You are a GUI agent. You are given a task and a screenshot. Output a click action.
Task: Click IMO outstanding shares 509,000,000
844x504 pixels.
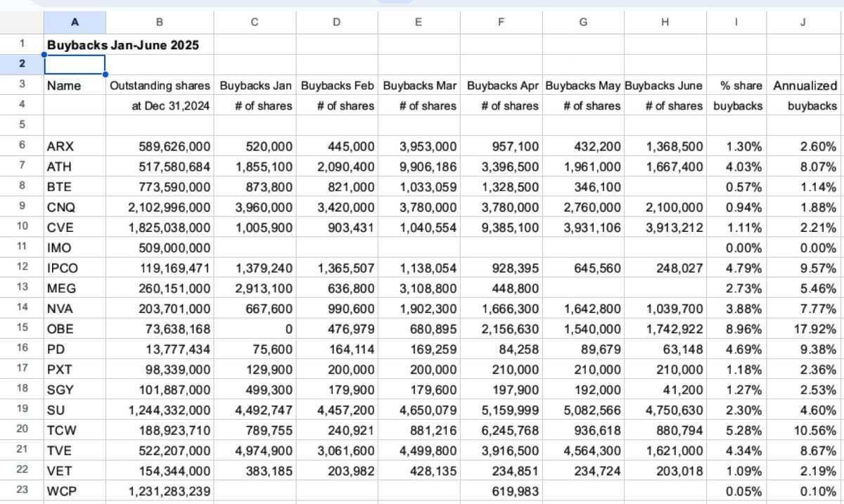[x=160, y=247]
